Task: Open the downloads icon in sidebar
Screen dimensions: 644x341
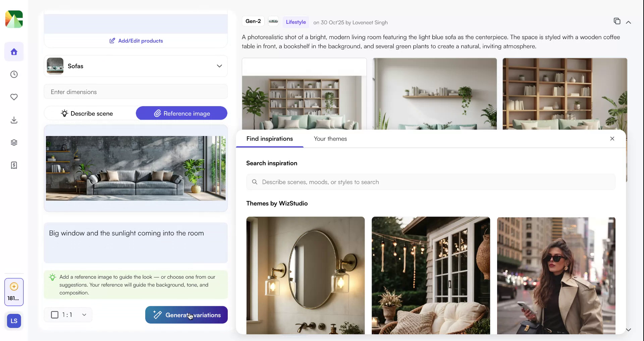Action: [x=14, y=120]
